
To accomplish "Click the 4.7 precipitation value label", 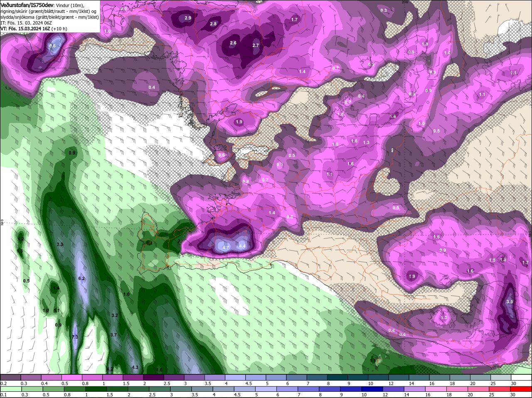I will tap(226, 247).
